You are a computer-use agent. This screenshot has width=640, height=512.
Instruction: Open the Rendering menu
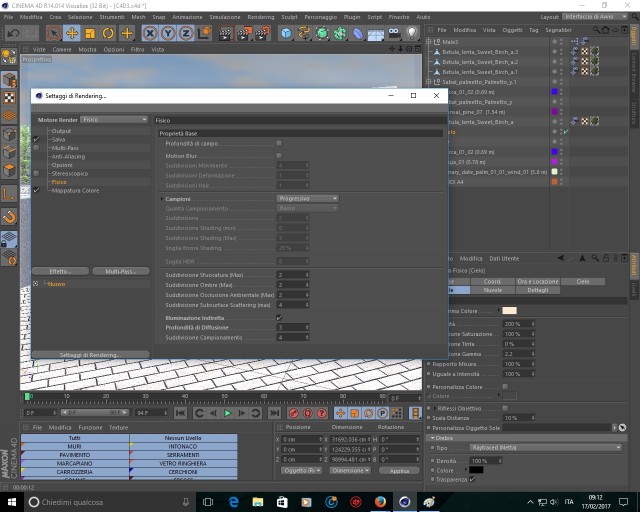click(261, 17)
